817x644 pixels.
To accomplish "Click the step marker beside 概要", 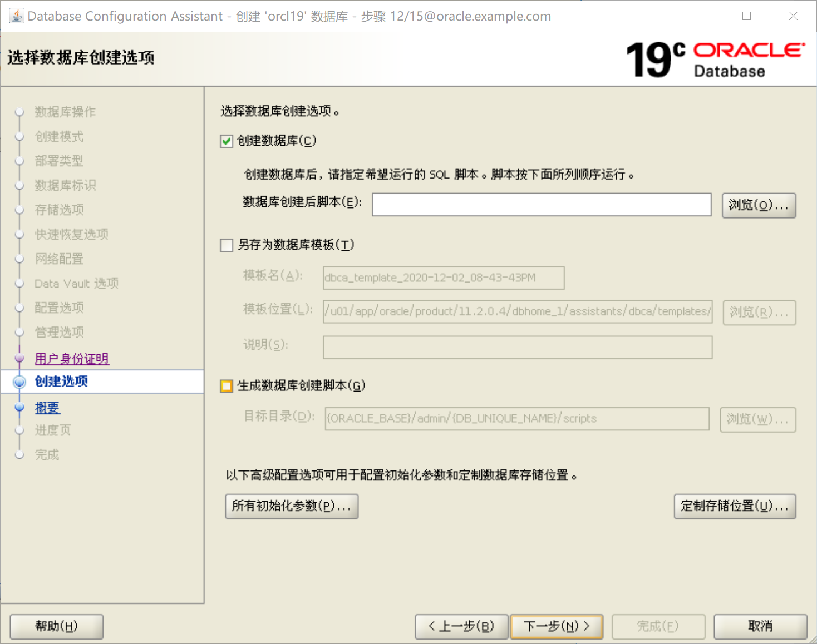I will coord(19,408).
